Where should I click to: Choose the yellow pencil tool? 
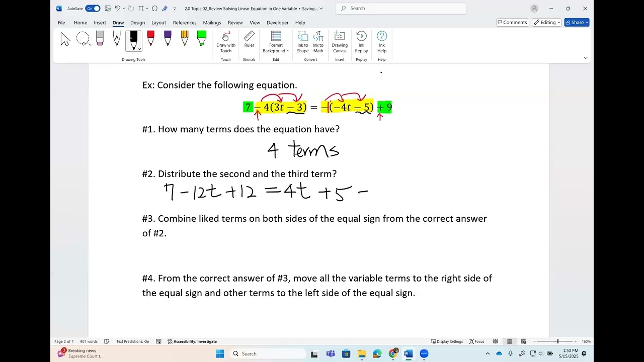pos(185,39)
